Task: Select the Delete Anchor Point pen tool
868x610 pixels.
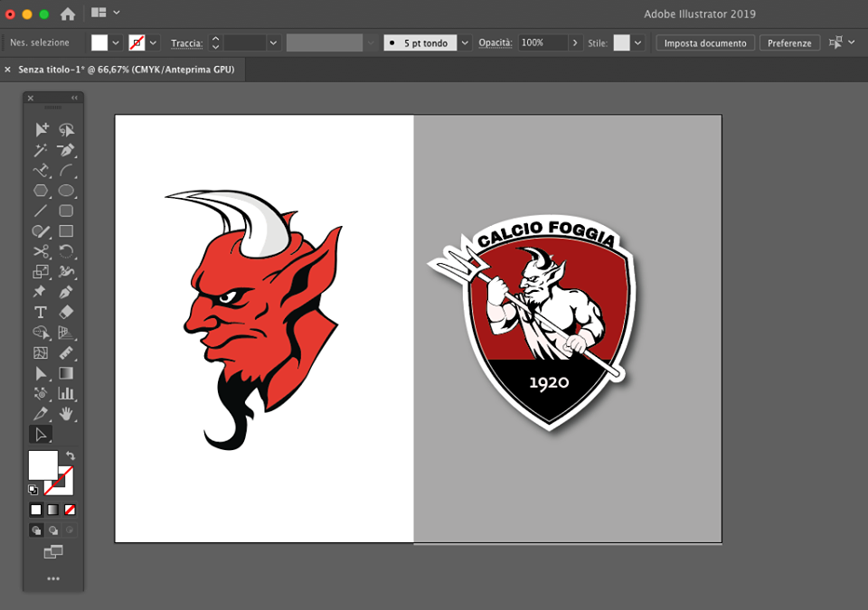Action: pos(66,150)
